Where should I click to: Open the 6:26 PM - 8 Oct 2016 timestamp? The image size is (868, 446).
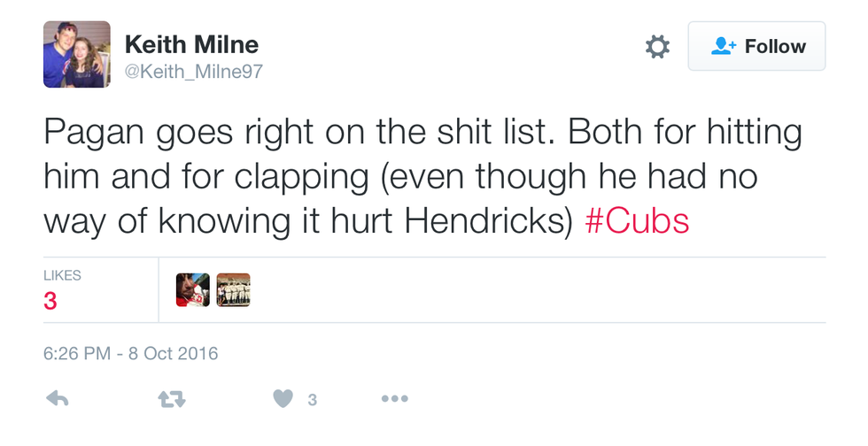pyautogui.click(x=130, y=354)
